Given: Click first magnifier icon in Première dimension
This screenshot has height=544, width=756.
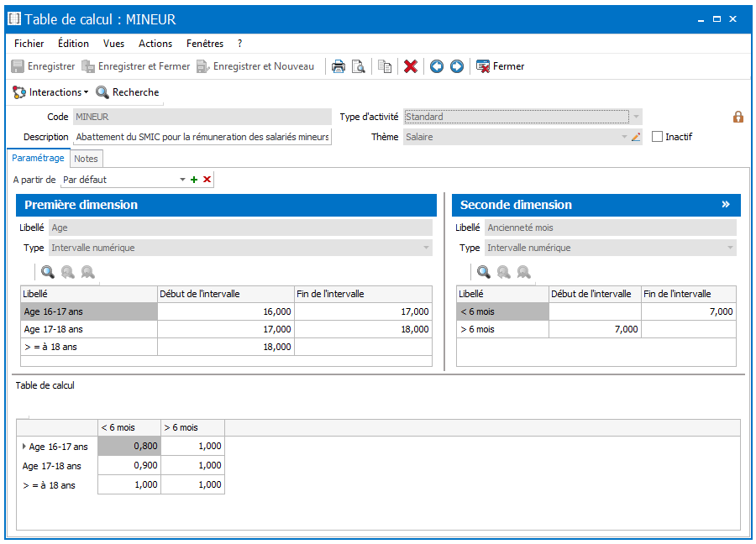Looking at the screenshot, I should pyautogui.click(x=47, y=272).
